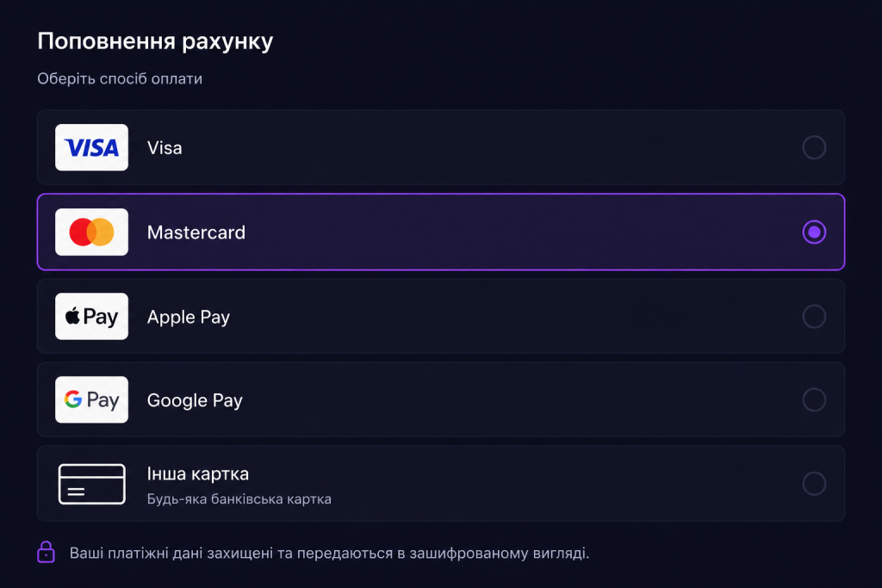Image resolution: width=882 pixels, height=588 pixels.
Task: Click the Google Pay logo icon
Action: tap(91, 399)
